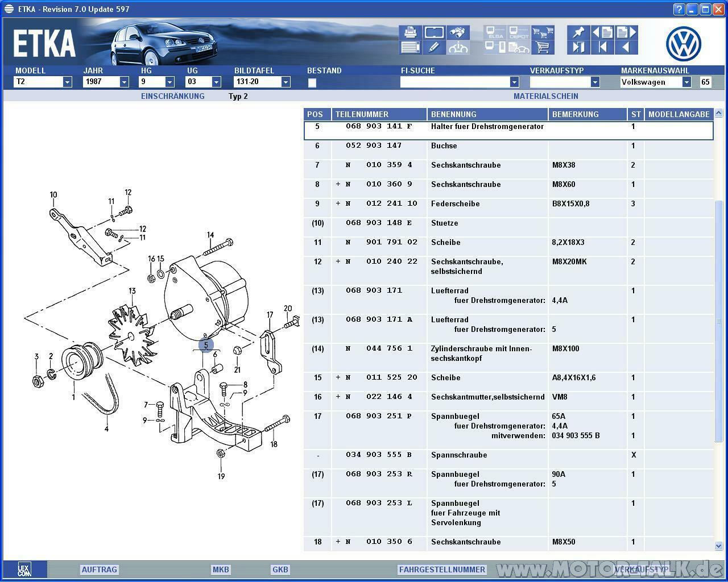
Task: Click the Volkswagen VW logo
Action: coord(683,44)
